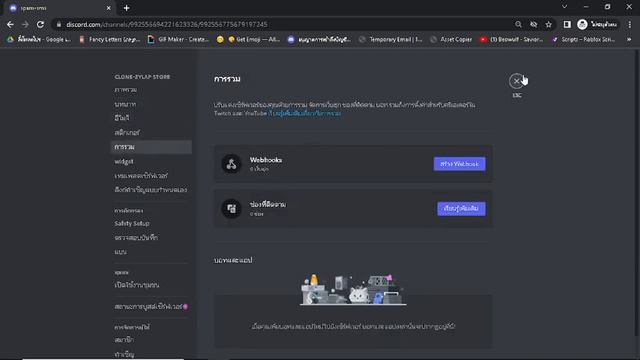This screenshot has width=640, height=360.
Task: Open the Fancy Letters bookmark
Action: click(109, 40)
